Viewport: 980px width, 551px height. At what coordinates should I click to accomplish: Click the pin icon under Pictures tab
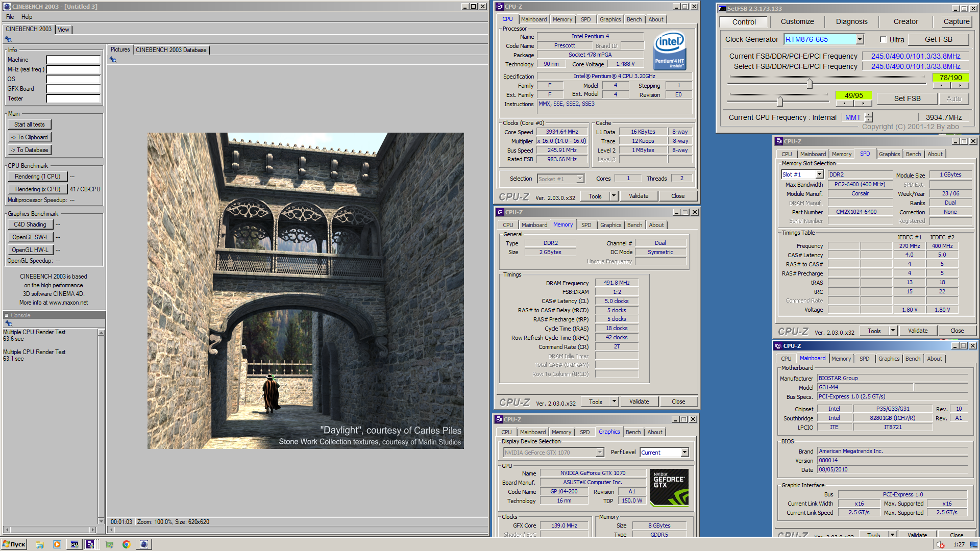tap(113, 60)
